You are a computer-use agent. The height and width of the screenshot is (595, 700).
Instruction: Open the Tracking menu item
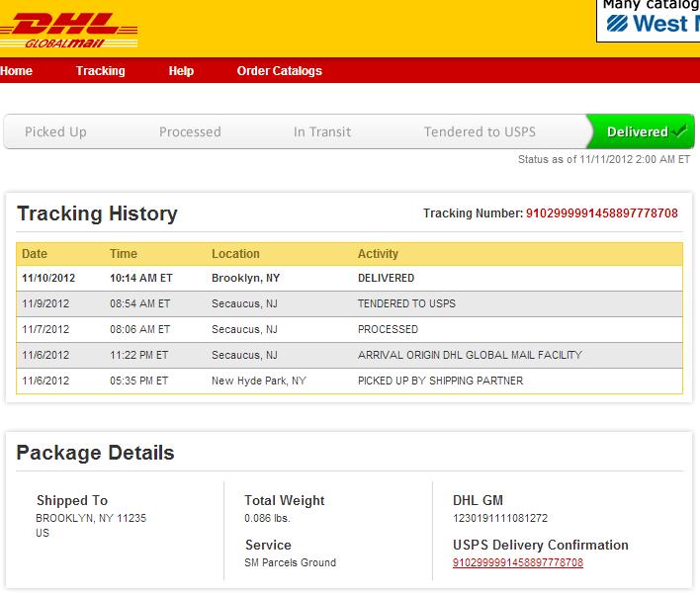pos(101,70)
